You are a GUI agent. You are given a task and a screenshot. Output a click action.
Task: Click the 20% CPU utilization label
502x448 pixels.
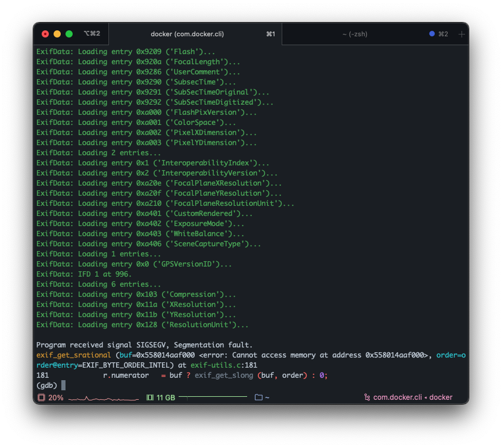(56, 397)
